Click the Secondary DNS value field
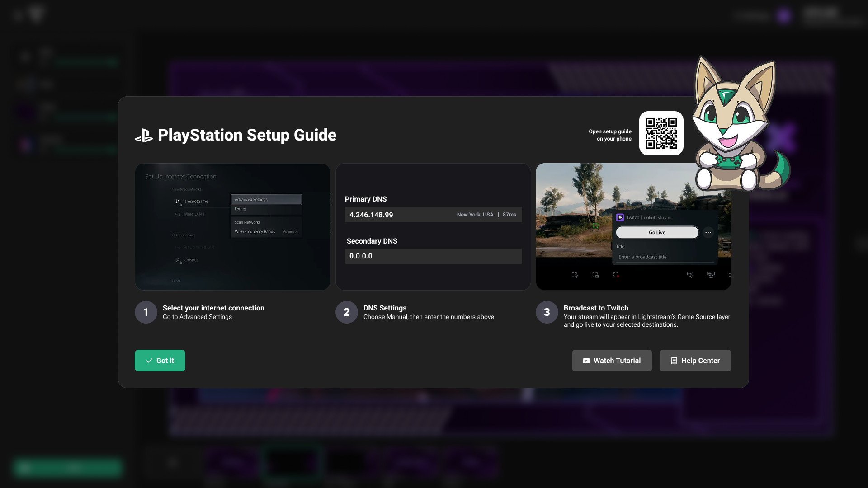Screen dimensions: 868x488 click(x=434, y=256)
